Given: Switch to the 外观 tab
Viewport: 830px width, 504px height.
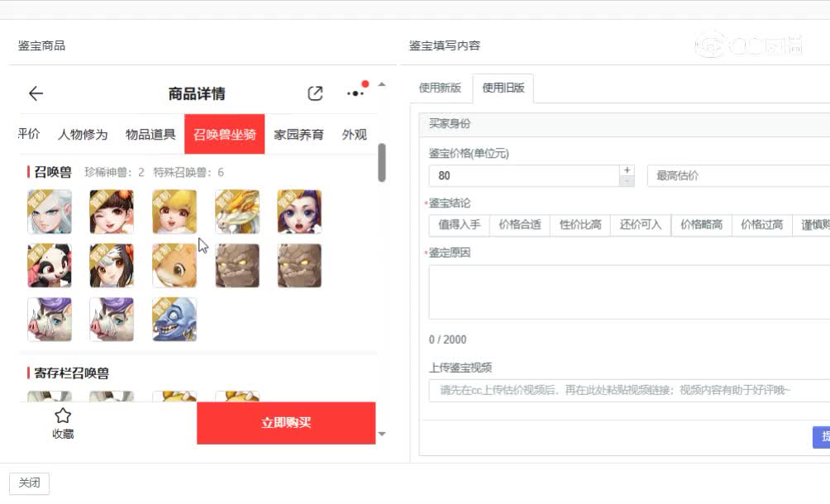Looking at the screenshot, I should click(x=354, y=135).
